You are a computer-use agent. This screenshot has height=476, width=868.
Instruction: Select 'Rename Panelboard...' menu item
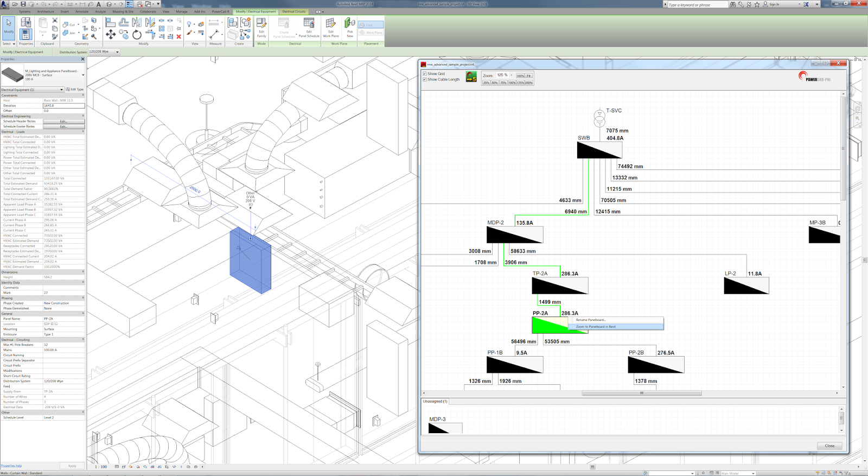(x=616, y=320)
